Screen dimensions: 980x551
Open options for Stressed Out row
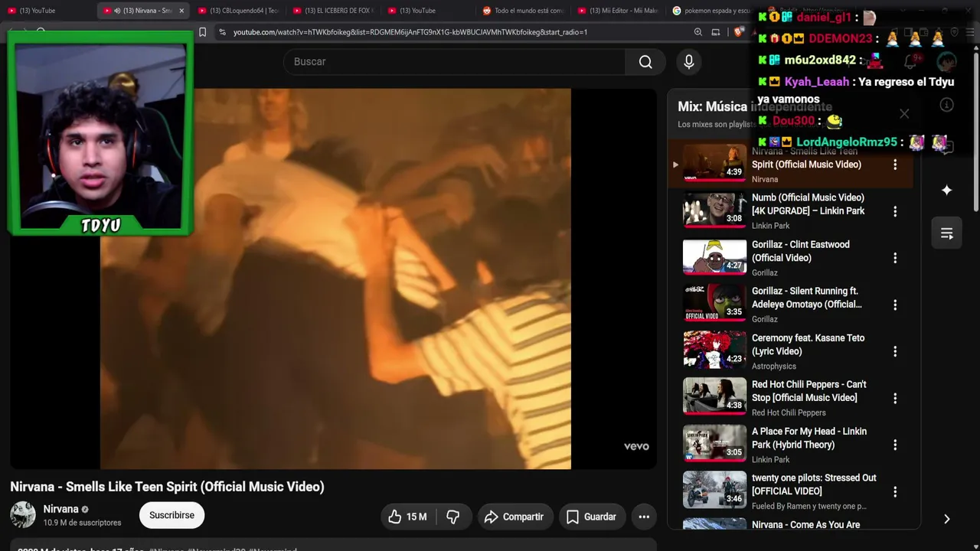[x=895, y=491]
